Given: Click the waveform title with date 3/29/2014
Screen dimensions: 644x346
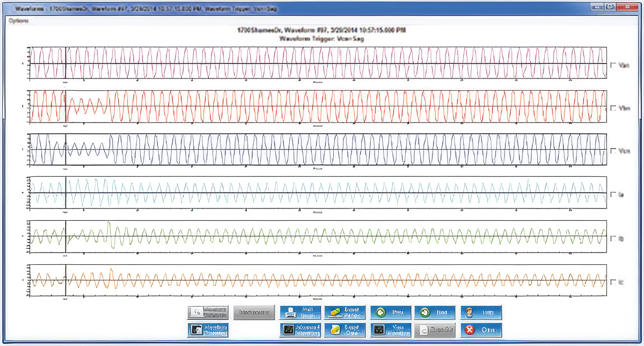Looking at the screenshot, I should click(x=322, y=31).
